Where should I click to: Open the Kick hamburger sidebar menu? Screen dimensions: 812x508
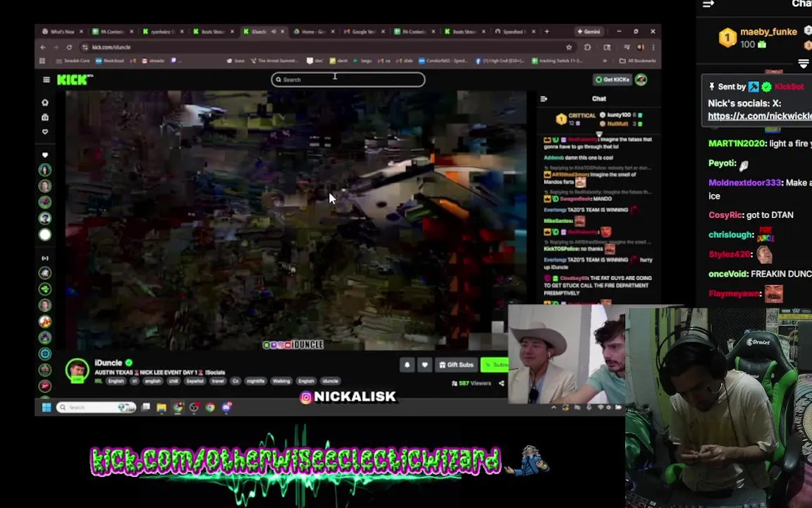pos(46,80)
